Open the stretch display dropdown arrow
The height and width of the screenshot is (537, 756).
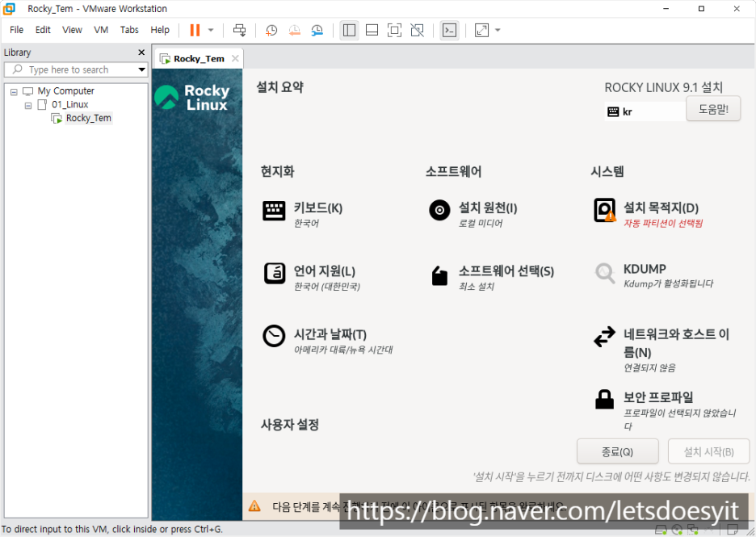point(498,30)
